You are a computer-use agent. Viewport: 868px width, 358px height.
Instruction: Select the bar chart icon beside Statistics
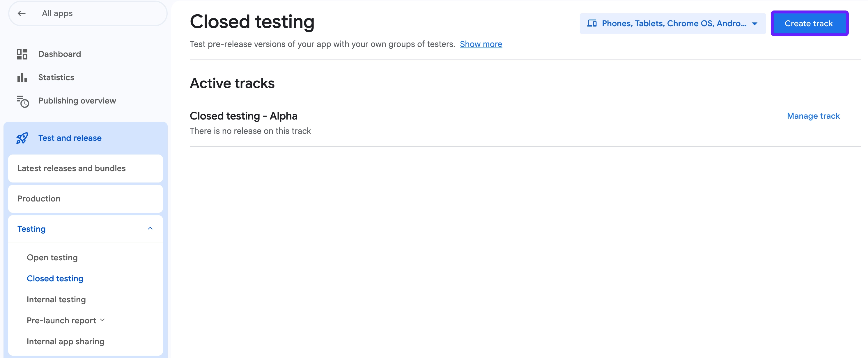tap(22, 77)
